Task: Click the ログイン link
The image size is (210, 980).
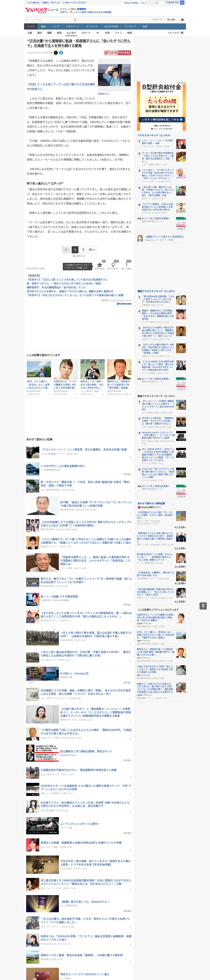Action: click(x=64, y=12)
